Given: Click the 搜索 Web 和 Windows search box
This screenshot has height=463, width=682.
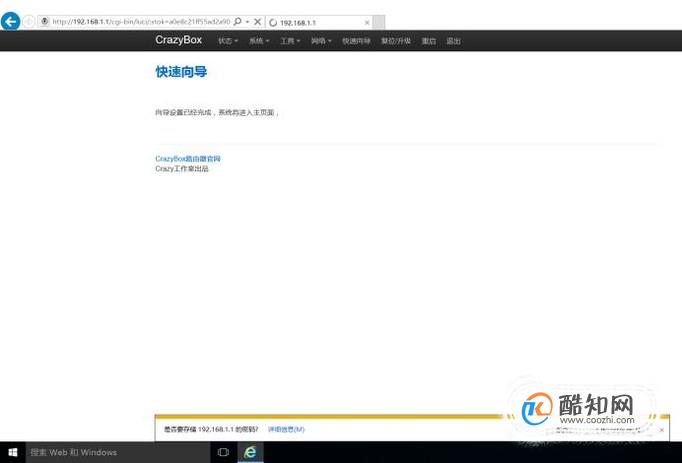Looking at the screenshot, I should coord(118,453).
